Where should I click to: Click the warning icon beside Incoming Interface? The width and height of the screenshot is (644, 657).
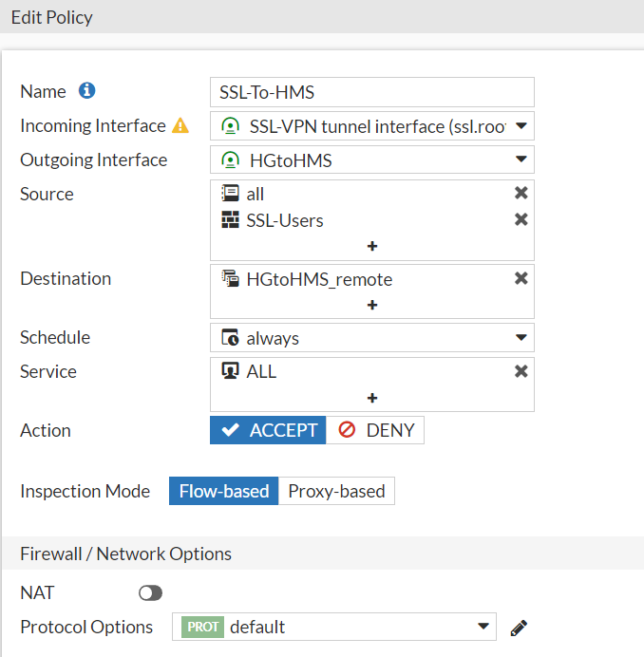[180, 125]
